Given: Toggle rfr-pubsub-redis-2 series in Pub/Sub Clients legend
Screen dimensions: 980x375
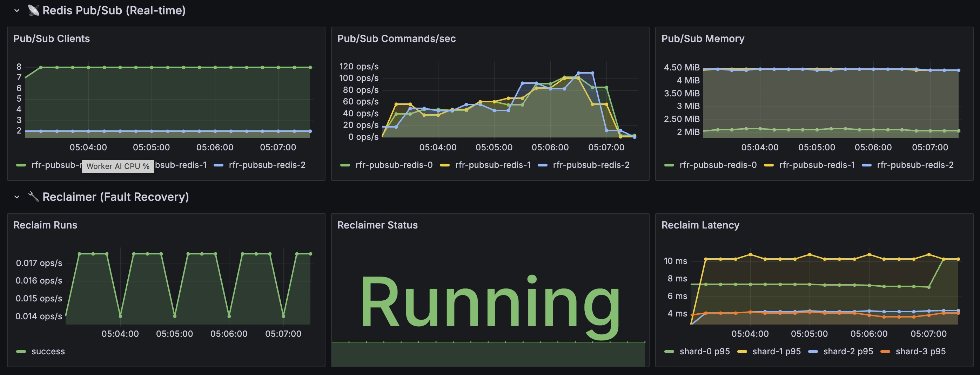Looking at the screenshot, I should pos(267,165).
